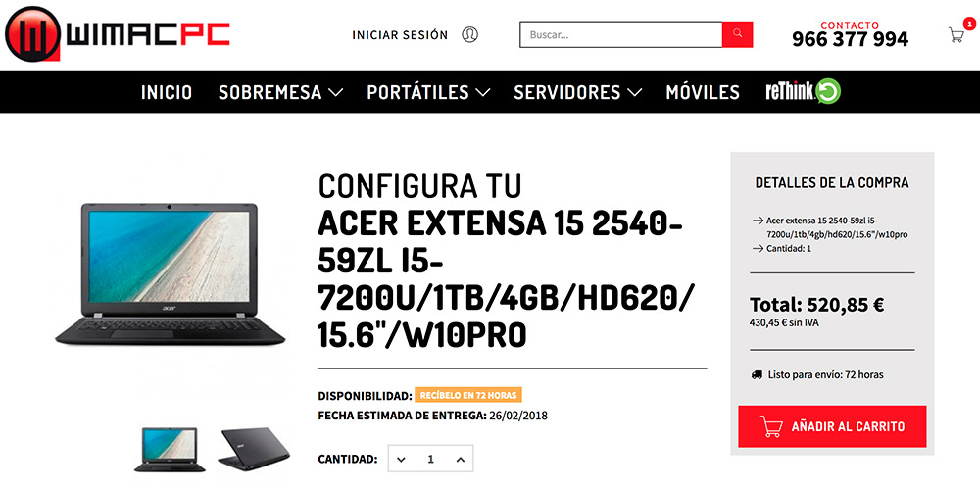Click the cart notification badge
The height and width of the screenshot is (490, 980).
[969, 24]
